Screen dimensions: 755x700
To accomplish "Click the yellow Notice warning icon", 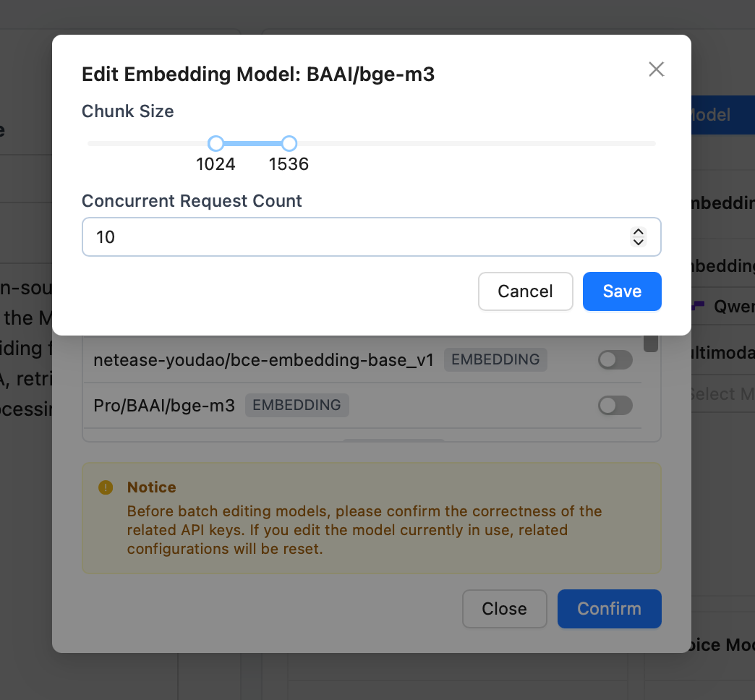I will tap(106, 487).
